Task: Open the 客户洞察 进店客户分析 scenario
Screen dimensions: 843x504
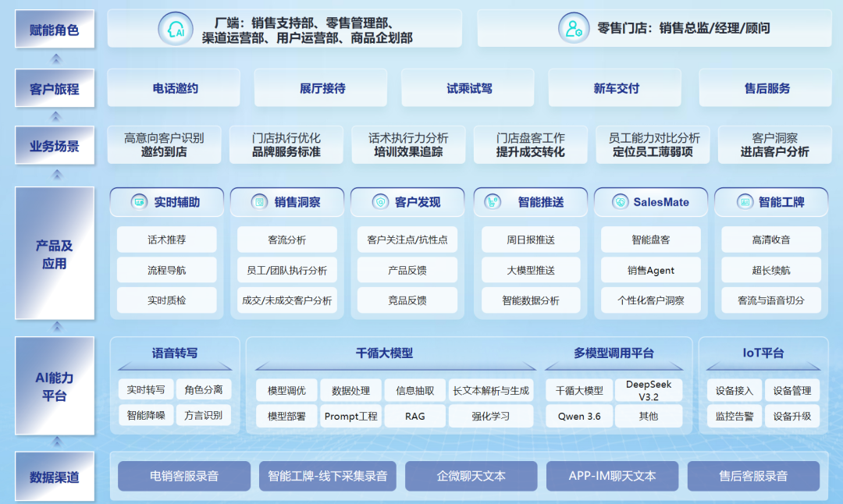Action: (x=775, y=145)
